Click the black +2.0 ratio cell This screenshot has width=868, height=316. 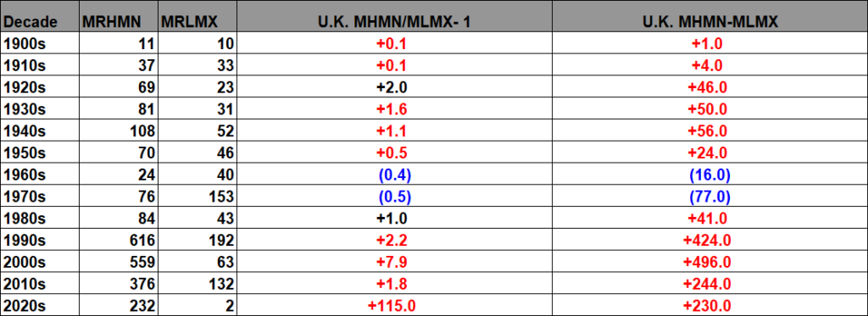tap(394, 87)
